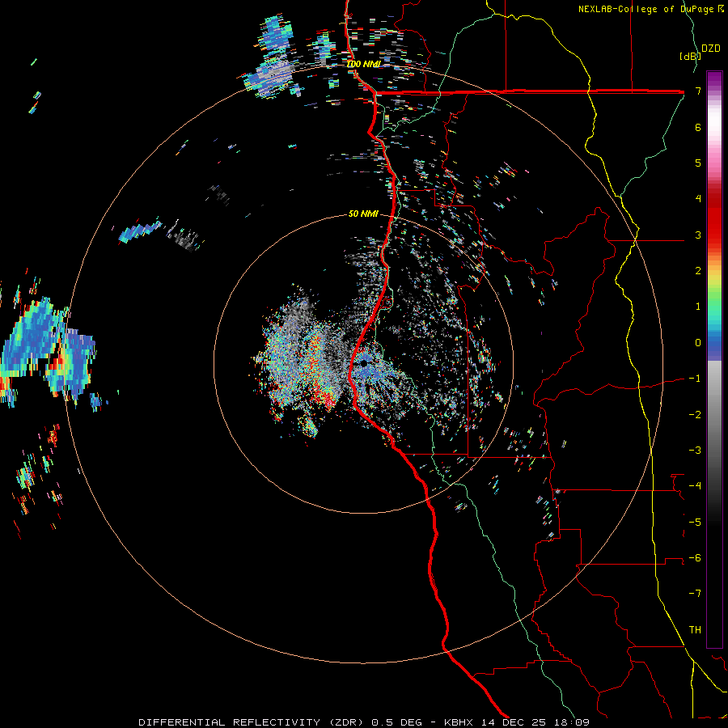
Task: Click the [dB] unit label
Action: 690,56
